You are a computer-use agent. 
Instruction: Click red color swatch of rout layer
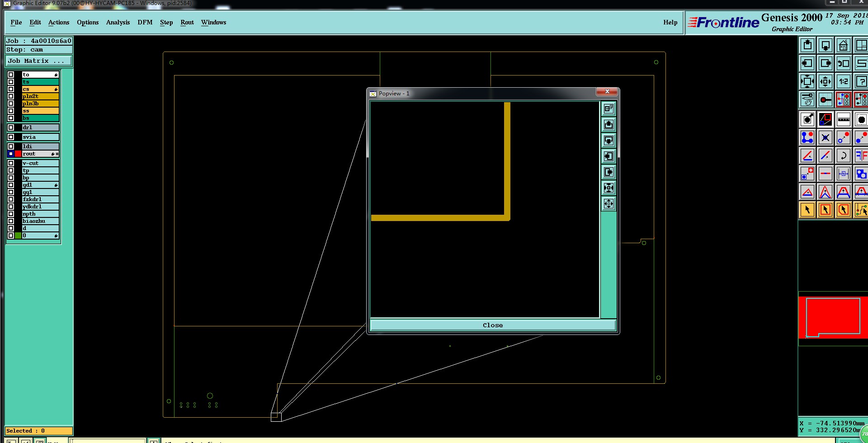coord(18,154)
